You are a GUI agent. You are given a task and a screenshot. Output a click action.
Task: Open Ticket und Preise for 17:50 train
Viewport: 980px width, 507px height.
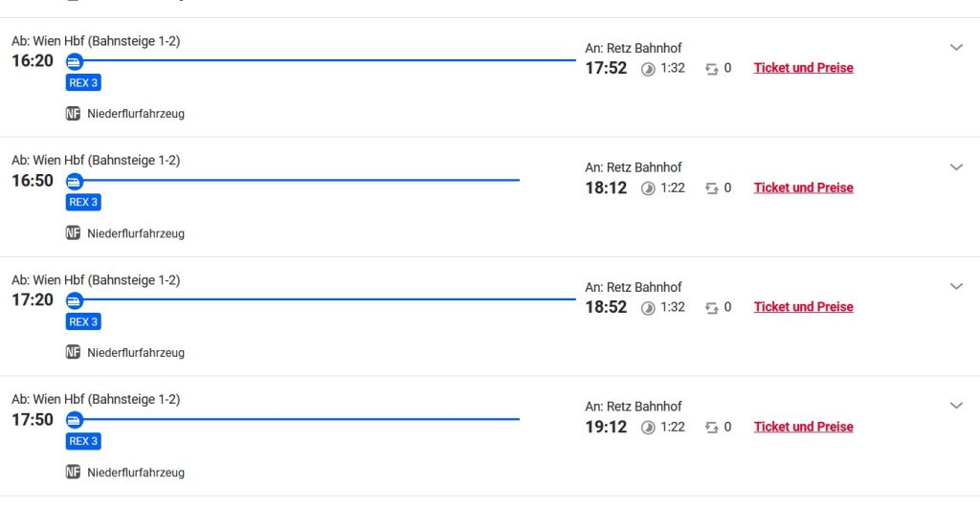803,427
